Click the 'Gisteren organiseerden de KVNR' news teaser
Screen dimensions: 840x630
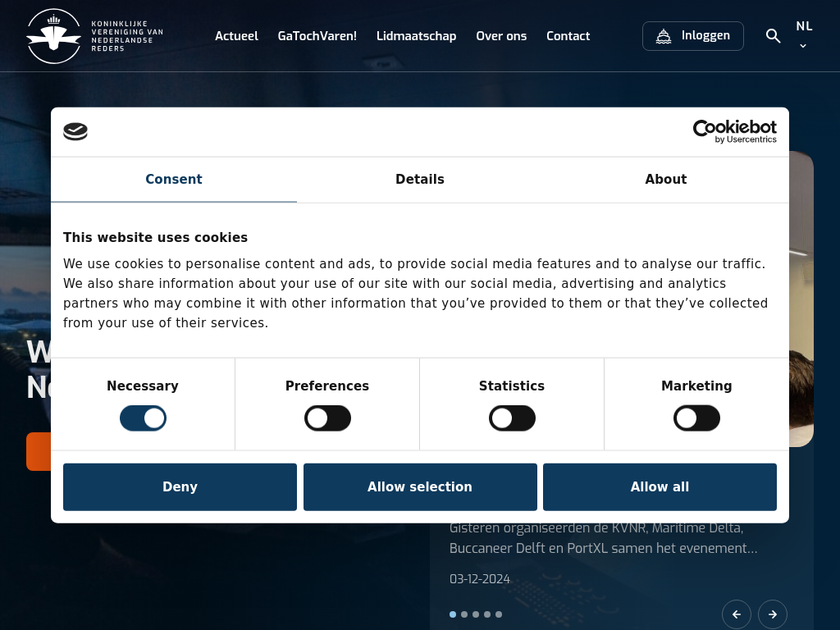point(603,538)
